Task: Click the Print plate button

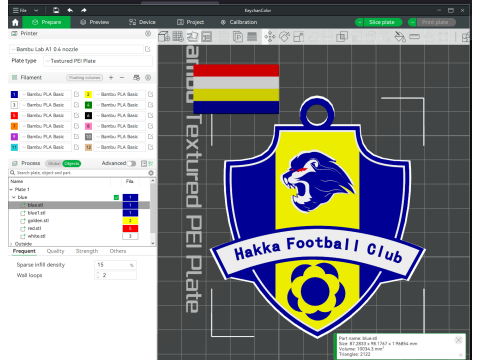Action: [x=435, y=22]
